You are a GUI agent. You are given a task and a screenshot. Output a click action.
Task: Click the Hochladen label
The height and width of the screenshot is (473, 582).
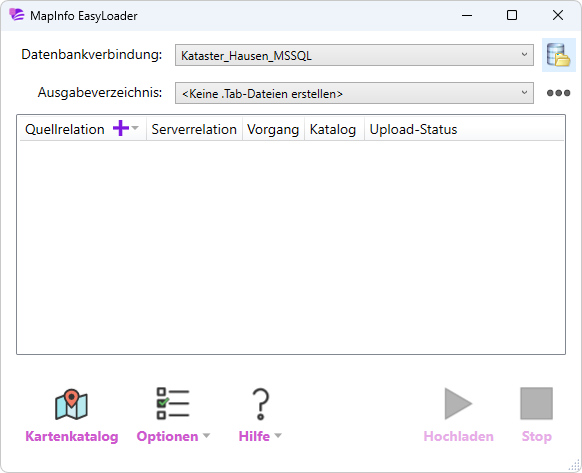458,436
